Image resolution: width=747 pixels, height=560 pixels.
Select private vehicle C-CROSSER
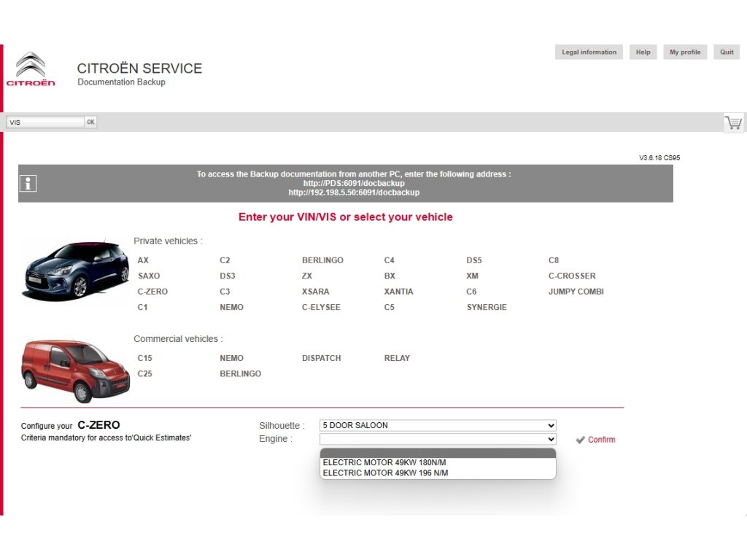pos(572,276)
